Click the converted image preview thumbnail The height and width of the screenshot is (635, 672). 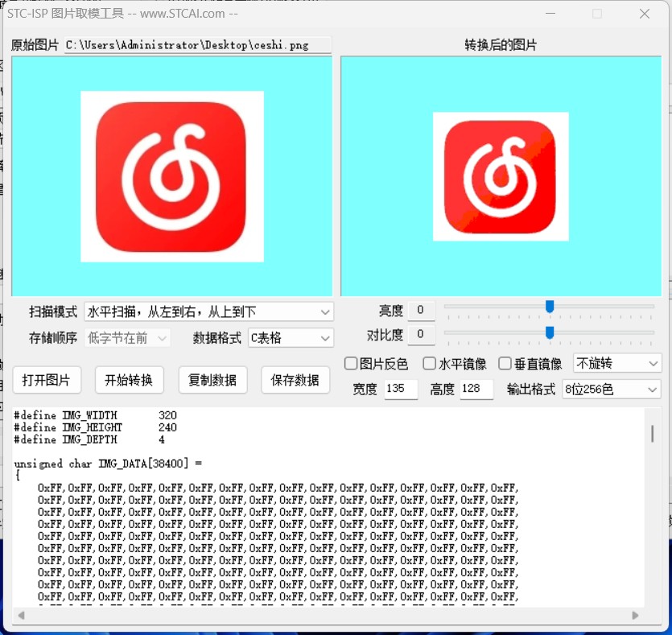click(x=501, y=176)
